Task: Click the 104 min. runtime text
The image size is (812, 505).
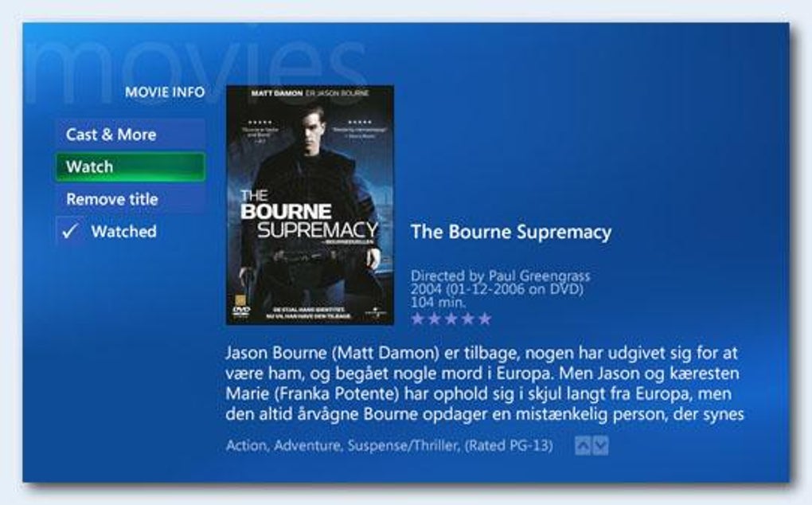Action: point(438,302)
